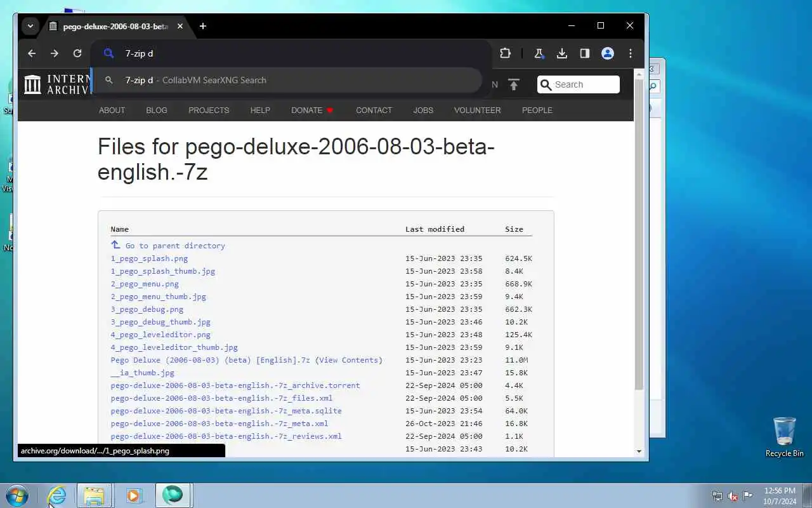Open the __ia_thumb.jpg file link

tap(143, 373)
